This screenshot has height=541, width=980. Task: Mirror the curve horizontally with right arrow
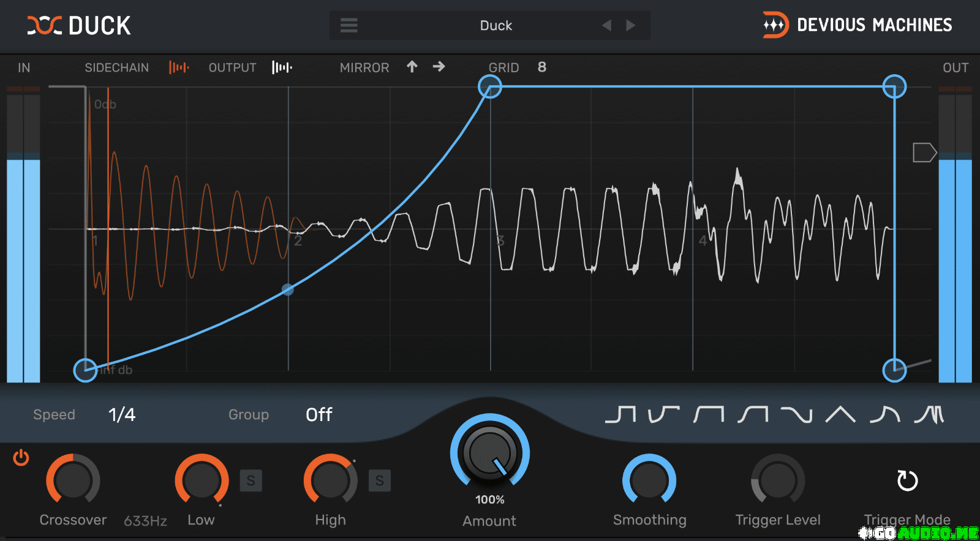click(439, 67)
